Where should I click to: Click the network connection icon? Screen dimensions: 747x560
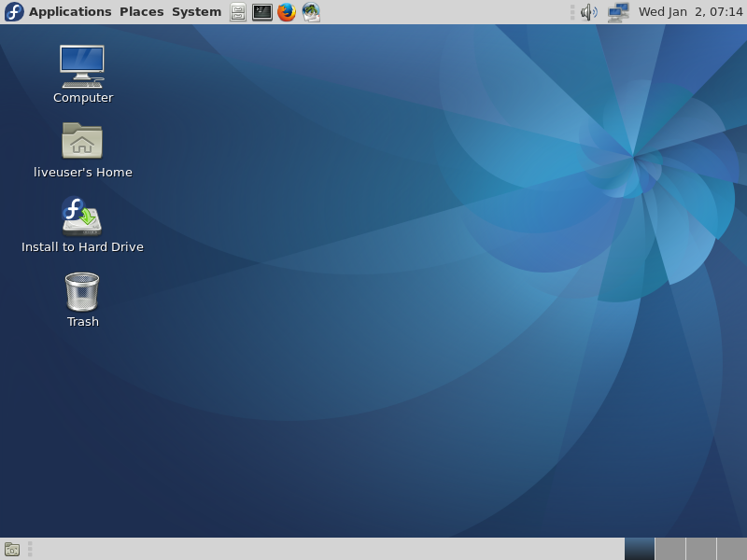618,12
